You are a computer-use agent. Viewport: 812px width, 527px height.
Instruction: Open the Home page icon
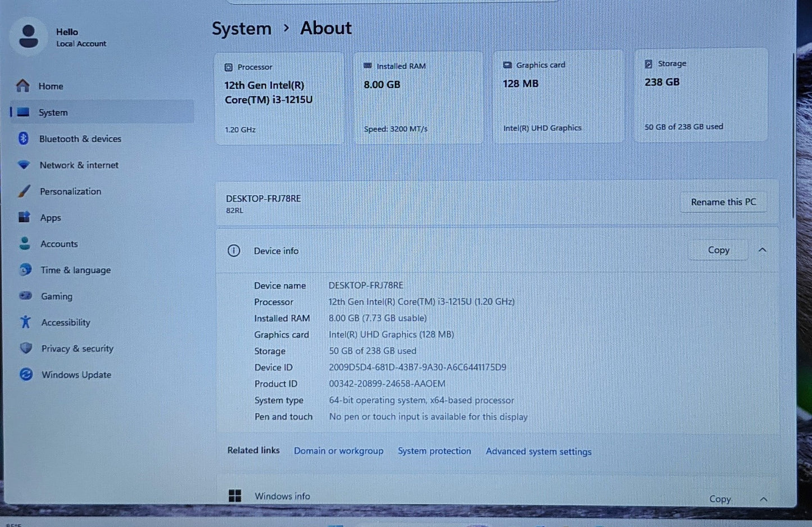[x=22, y=85]
